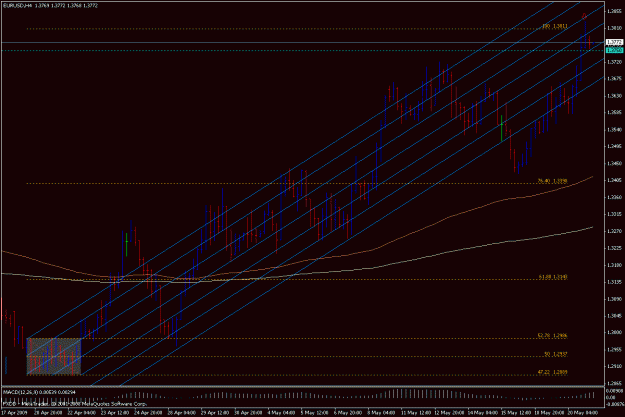Click the 29 Apr 12:00 time label
The height and width of the screenshot is (417, 625).
pos(215,413)
